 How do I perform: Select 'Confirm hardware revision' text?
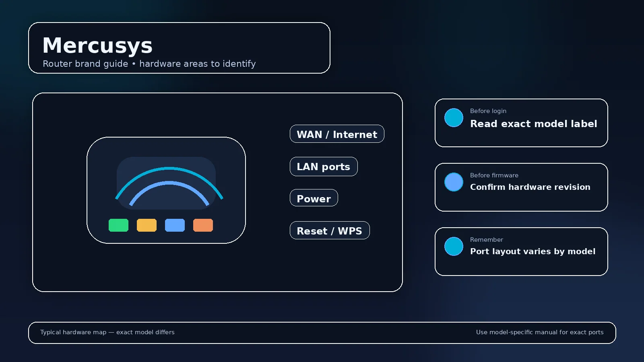click(x=530, y=187)
